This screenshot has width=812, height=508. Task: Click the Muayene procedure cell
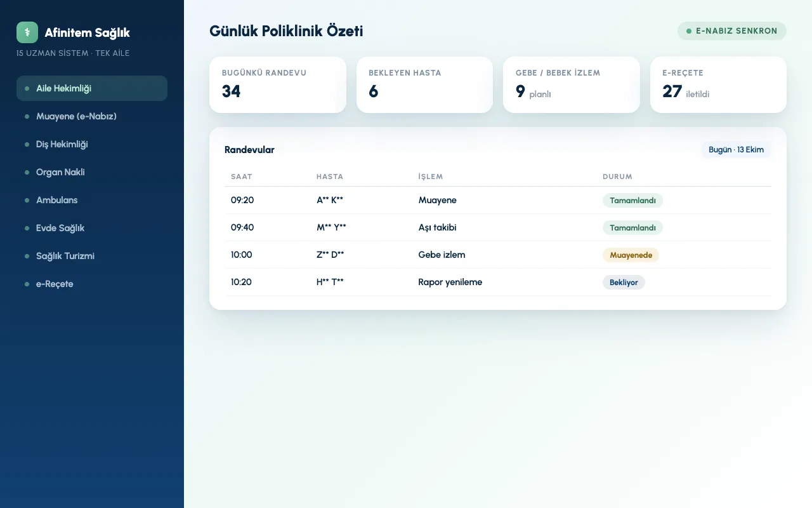[x=438, y=200]
